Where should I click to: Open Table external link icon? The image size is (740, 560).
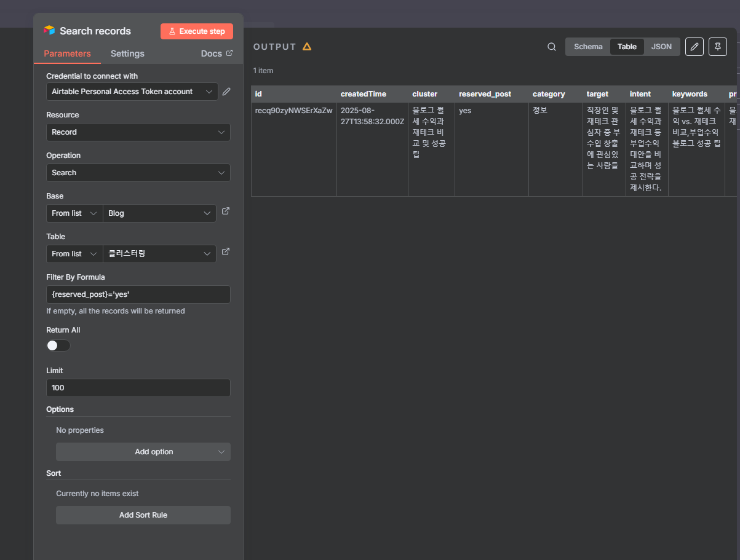[x=226, y=252]
